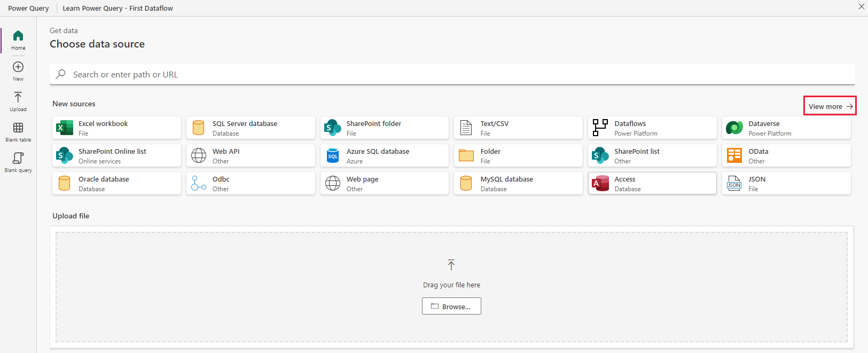The width and height of the screenshot is (868, 353).
Task: Click the View more link
Action: pyautogui.click(x=830, y=106)
